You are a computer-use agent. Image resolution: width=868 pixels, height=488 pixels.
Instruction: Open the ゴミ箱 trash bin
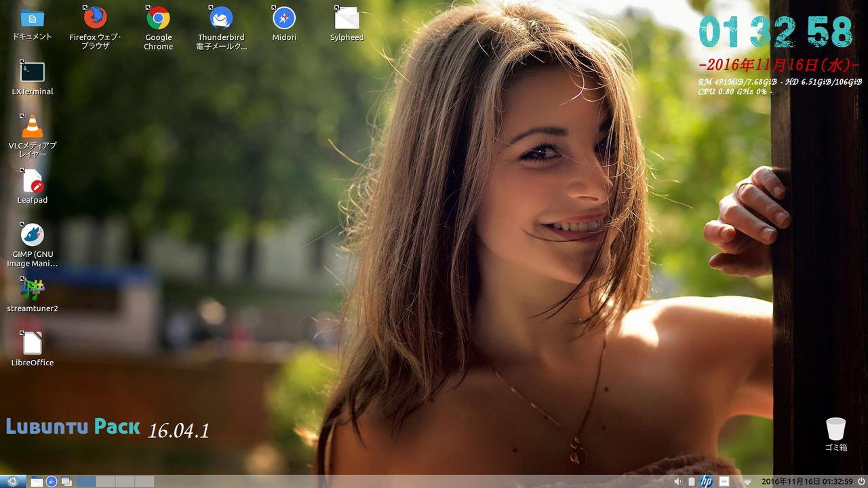[x=835, y=429]
